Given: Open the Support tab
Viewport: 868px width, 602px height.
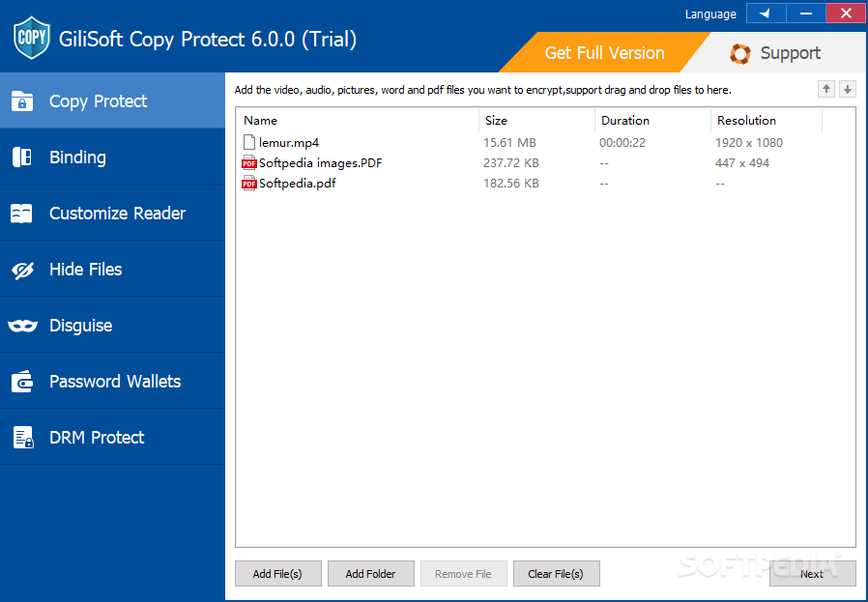Looking at the screenshot, I should 775,53.
